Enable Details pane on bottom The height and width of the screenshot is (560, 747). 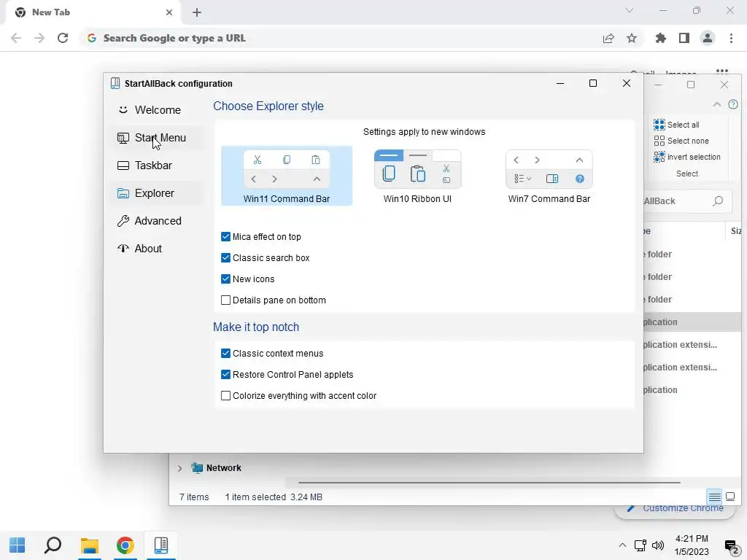[x=226, y=300]
